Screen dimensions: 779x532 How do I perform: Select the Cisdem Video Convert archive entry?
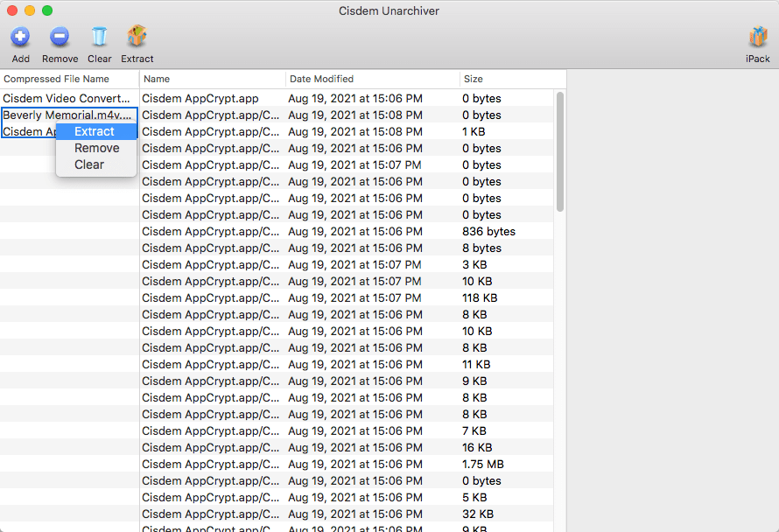click(x=67, y=99)
